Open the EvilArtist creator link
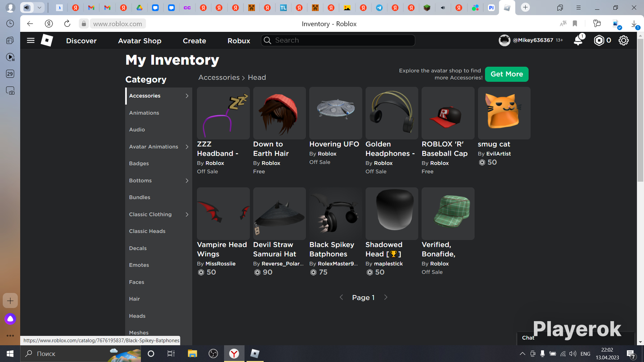The height and width of the screenshot is (362, 644). click(498, 153)
